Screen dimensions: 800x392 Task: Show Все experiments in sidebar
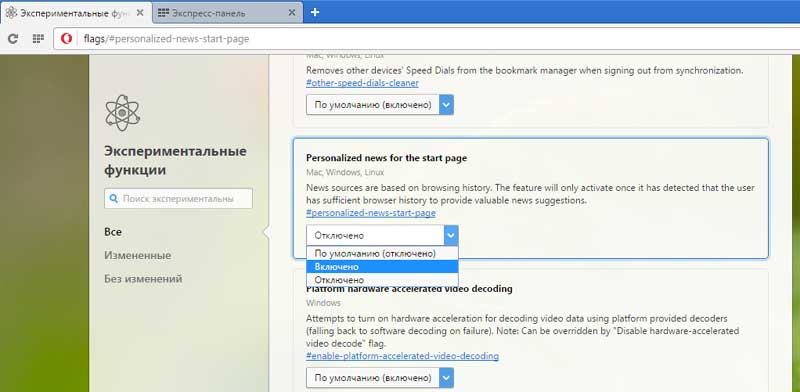(113, 232)
